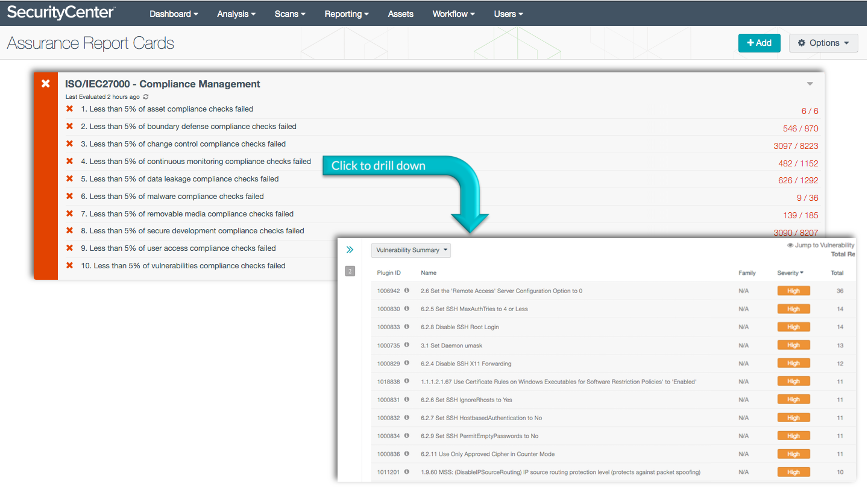Click the 482 / 1152 result value
Screen dimensions: 868x495
(x=798, y=163)
